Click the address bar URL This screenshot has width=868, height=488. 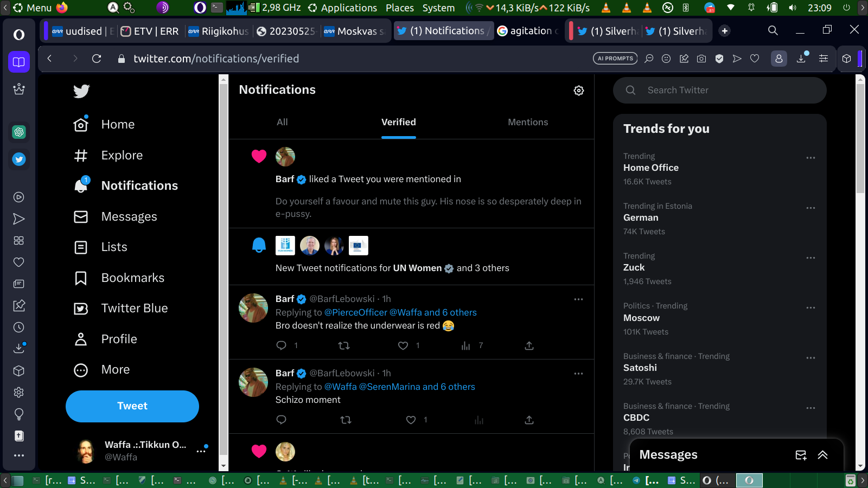pyautogui.click(x=216, y=59)
